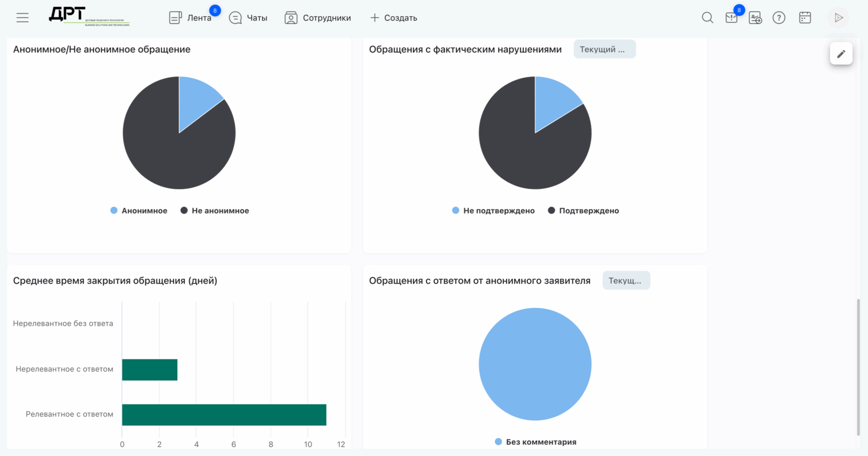Click the ДРТ company logo

(89, 17)
